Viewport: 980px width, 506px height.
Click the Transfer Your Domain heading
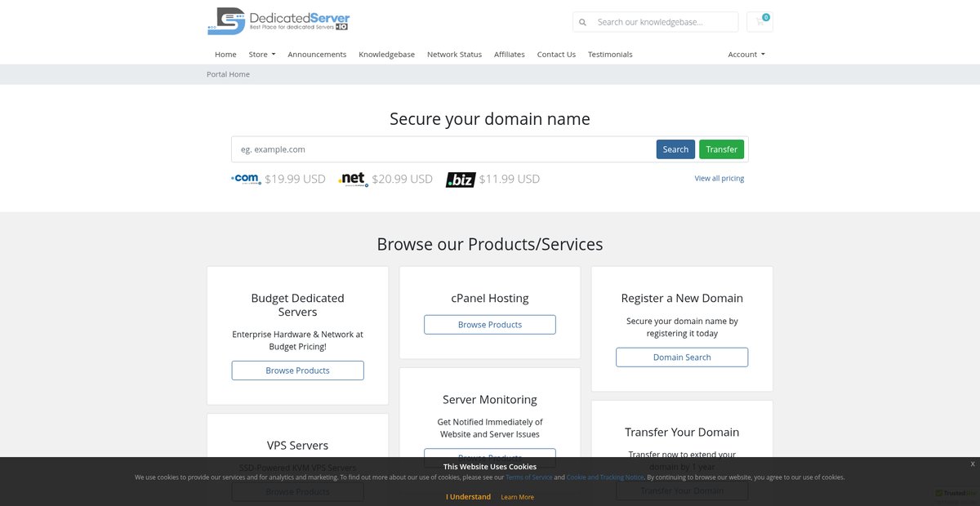point(682,432)
